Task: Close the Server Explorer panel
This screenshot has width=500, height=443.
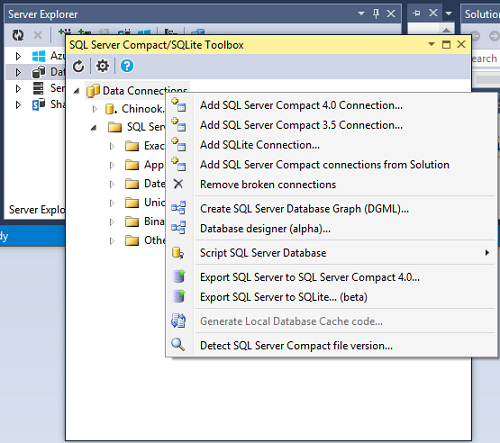Action: (391, 14)
